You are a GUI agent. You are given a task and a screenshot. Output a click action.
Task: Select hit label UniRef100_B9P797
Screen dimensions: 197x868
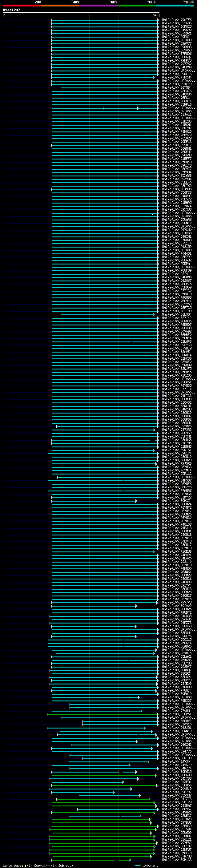(177, 792)
